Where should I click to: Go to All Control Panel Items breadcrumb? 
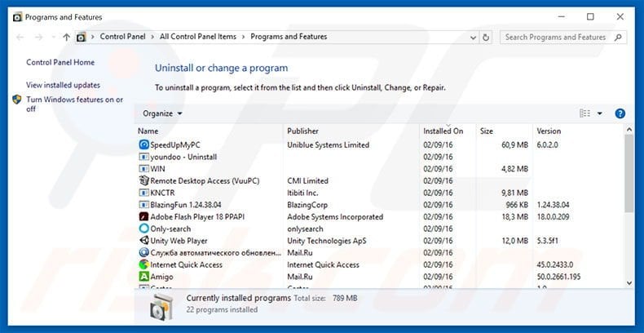pos(198,37)
